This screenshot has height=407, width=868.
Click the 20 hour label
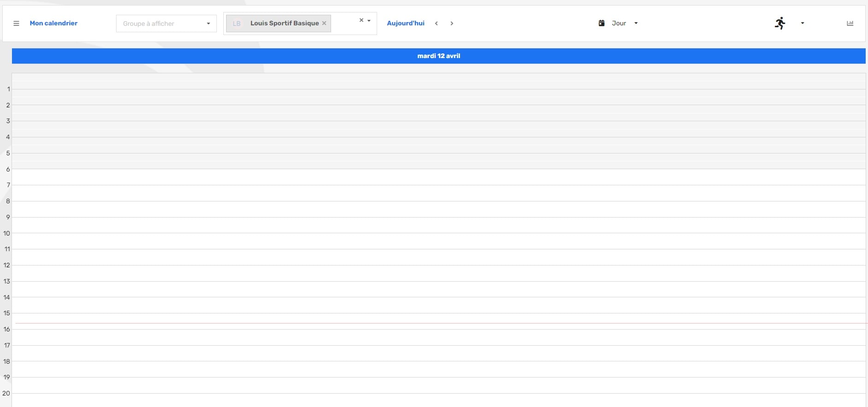pyautogui.click(x=6, y=393)
